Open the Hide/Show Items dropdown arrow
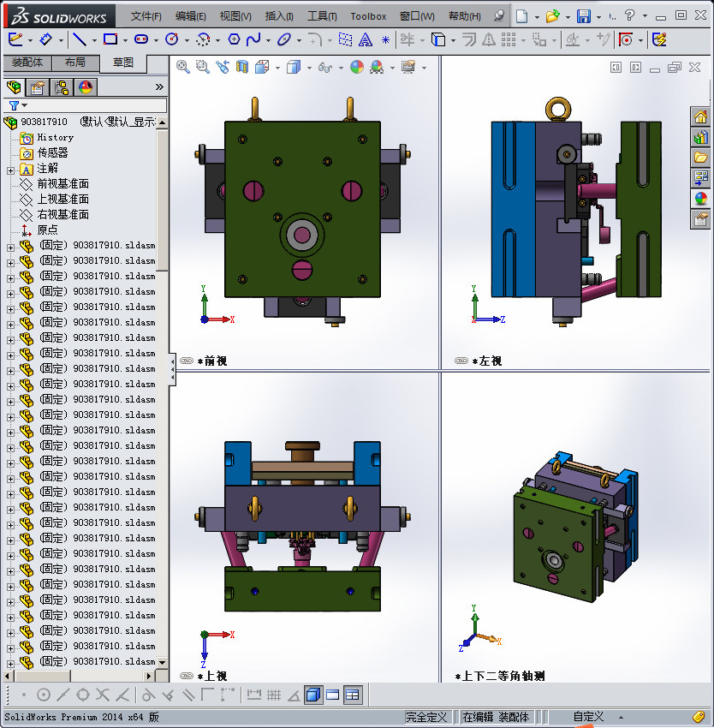 (341, 69)
